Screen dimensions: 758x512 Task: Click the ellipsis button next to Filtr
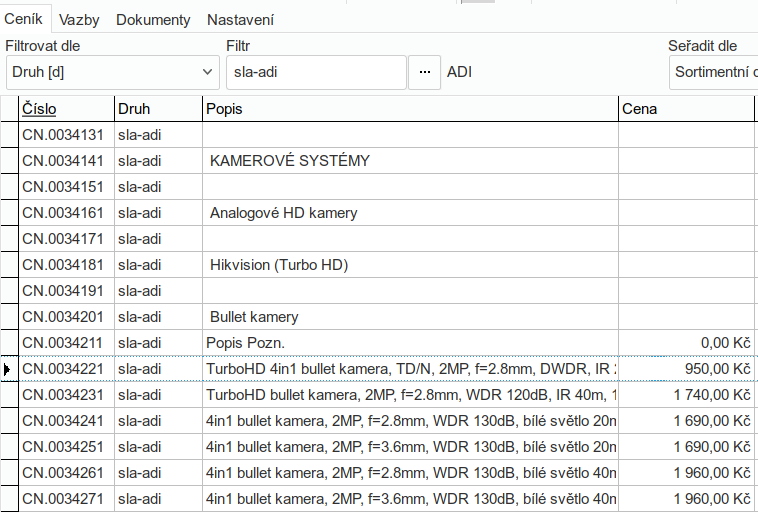tap(424, 72)
